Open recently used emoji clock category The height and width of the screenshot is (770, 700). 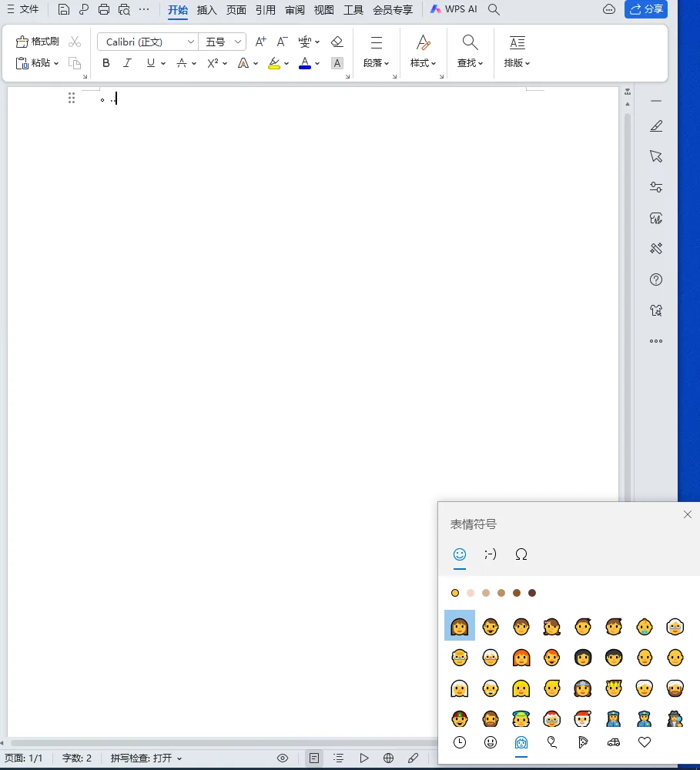coord(460,742)
